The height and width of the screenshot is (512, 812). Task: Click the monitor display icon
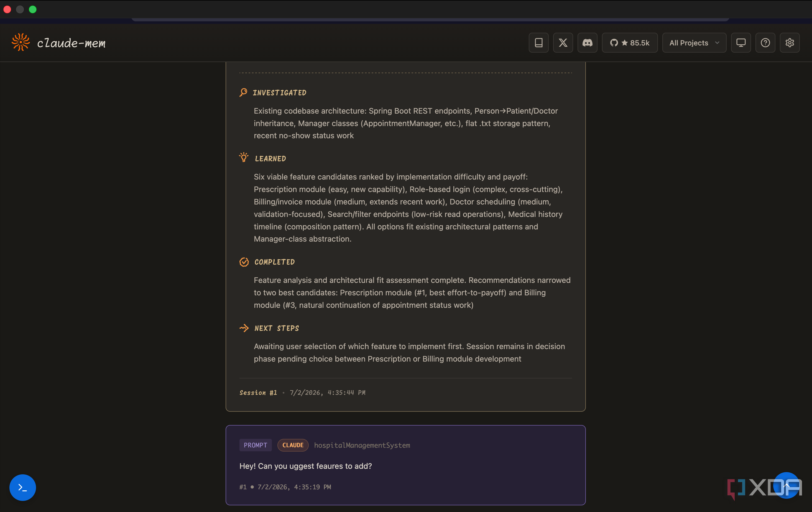pyautogui.click(x=741, y=43)
